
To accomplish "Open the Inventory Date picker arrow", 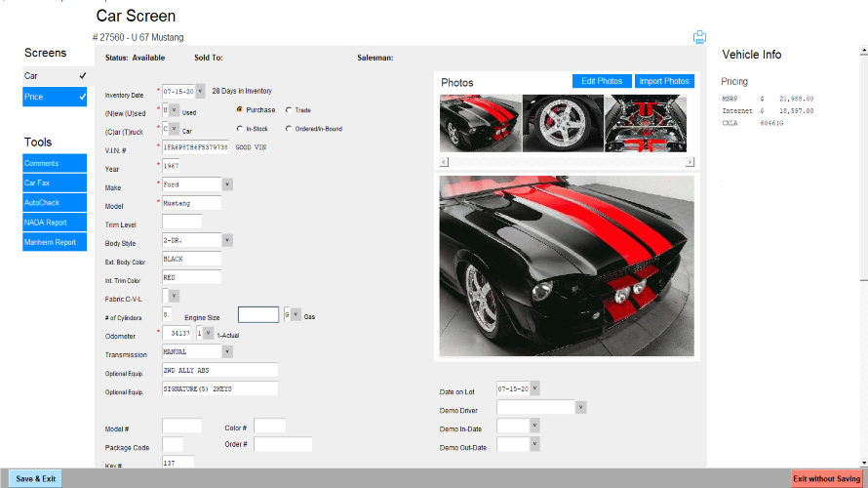I will 200,91.
